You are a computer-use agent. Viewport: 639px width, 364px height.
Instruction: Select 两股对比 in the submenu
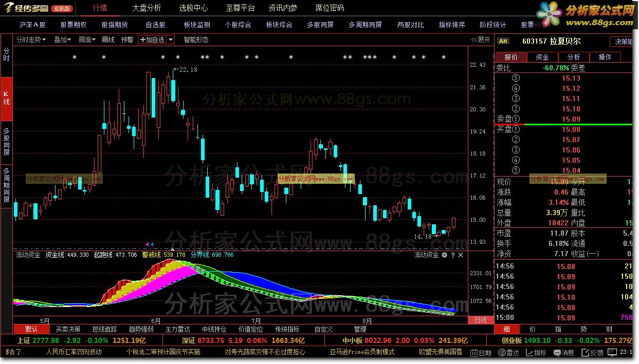pos(411,25)
